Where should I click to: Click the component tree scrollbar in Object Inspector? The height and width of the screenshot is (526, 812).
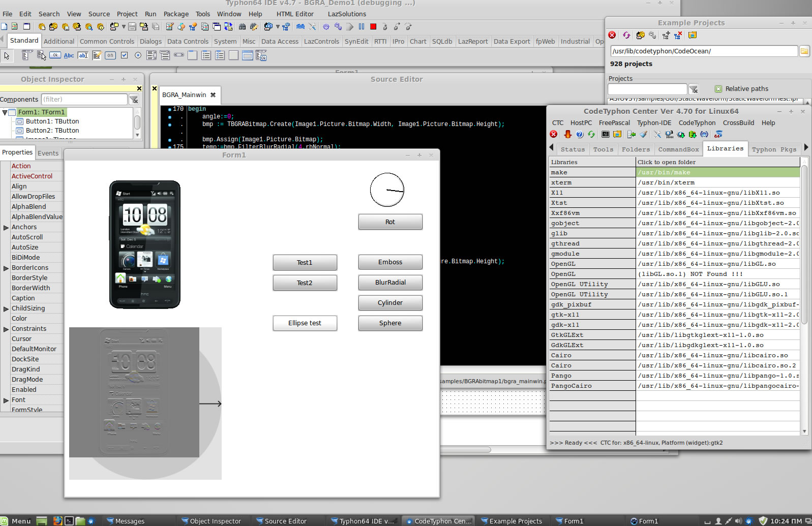[137, 122]
